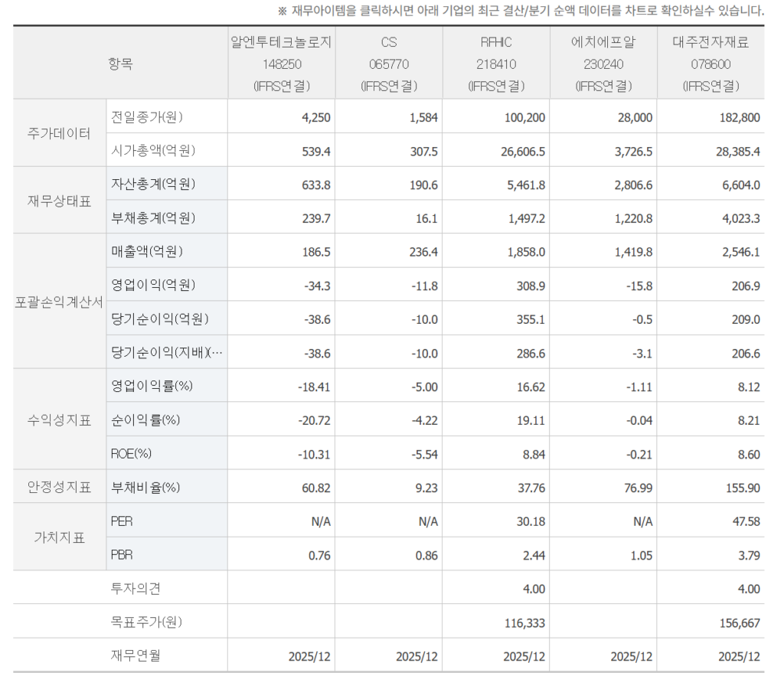Click 대주전자재료 debt ratio 155.90
The image size is (784, 676).
743,488
